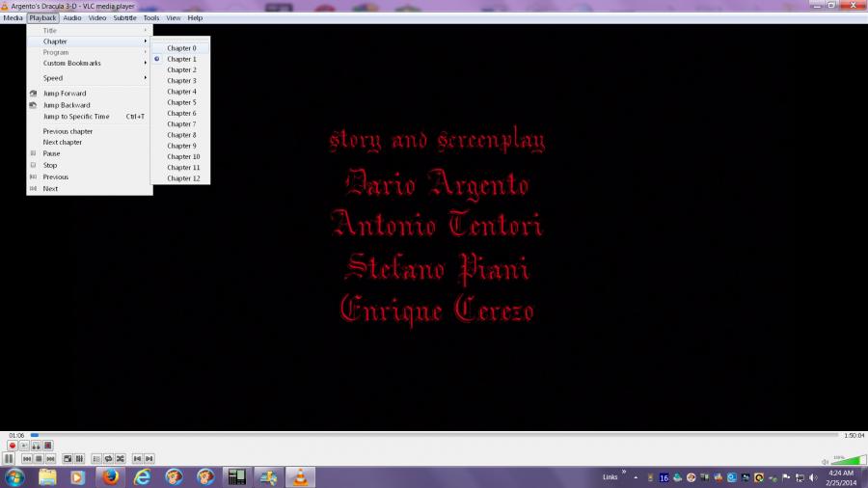Click Jump Backward in Playback menu
The width and height of the screenshot is (868, 488).
point(89,105)
